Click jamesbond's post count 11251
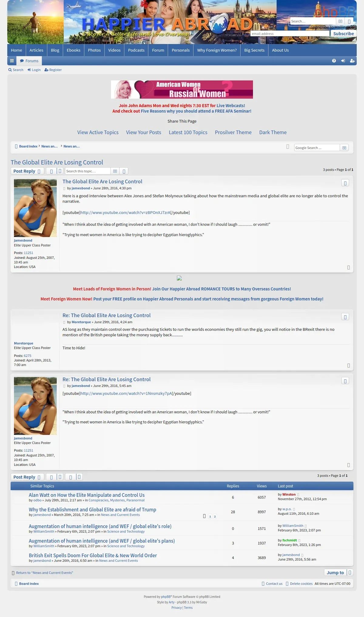 29,253
